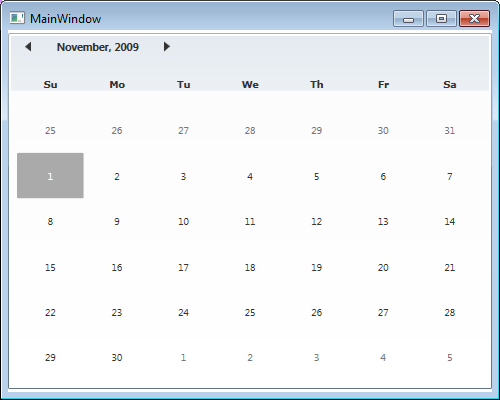Viewport: 500px width, 400px height.
Task: Go to the previous month arrow
Action: tap(28, 47)
